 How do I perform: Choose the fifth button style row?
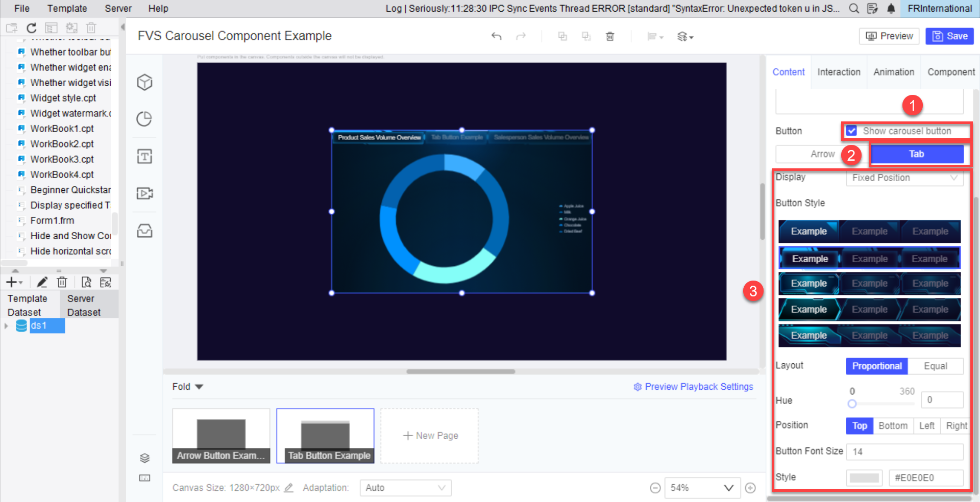click(869, 336)
